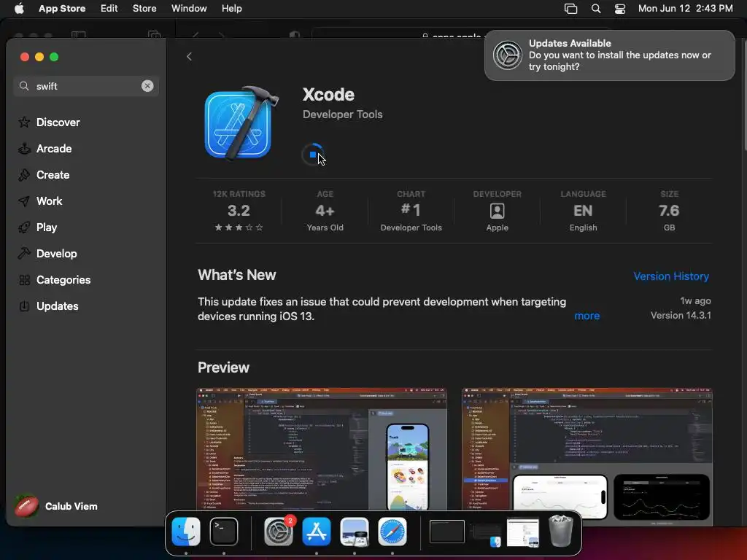
Task: Open the Window menu
Action: 189,9
